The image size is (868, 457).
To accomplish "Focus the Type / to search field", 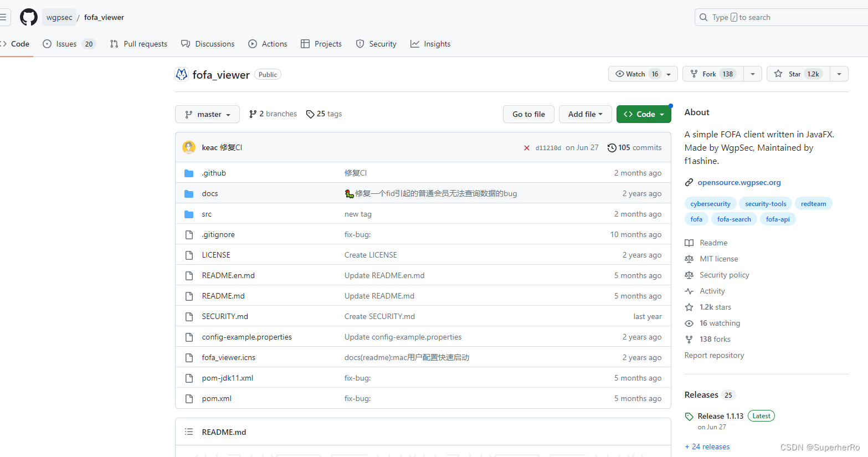I will [x=781, y=17].
